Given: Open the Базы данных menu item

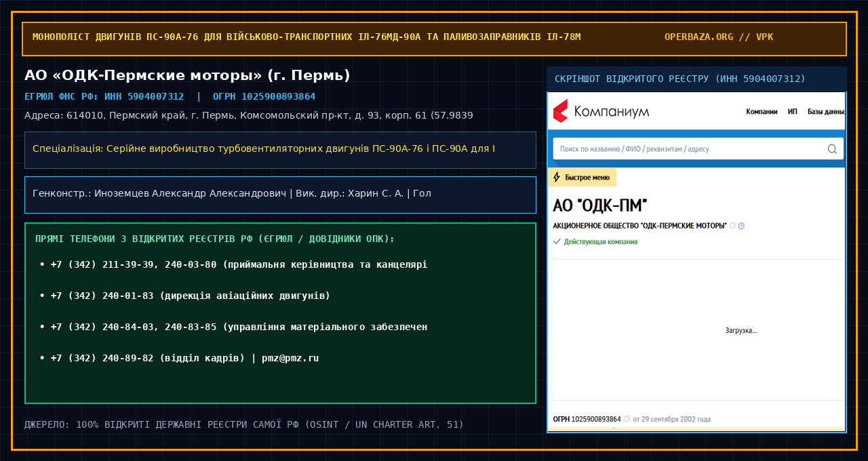Looking at the screenshot, I should click(x=826, y=111).
